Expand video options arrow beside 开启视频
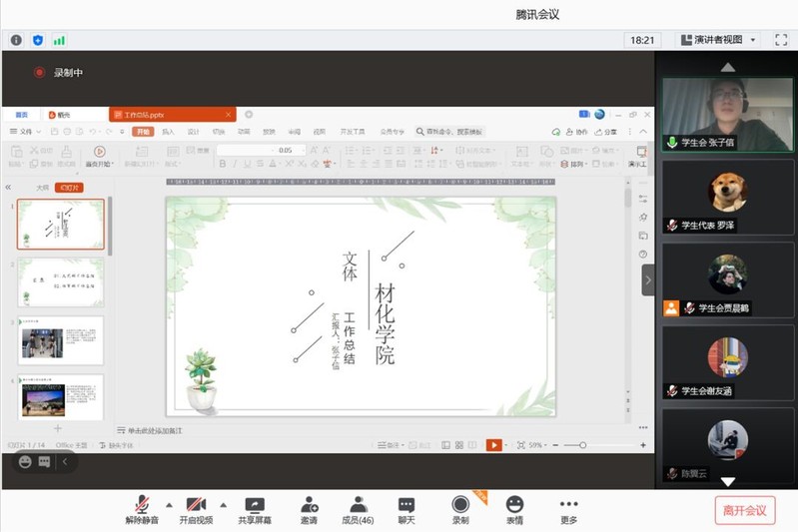798x532 pixels. point(222,504)
